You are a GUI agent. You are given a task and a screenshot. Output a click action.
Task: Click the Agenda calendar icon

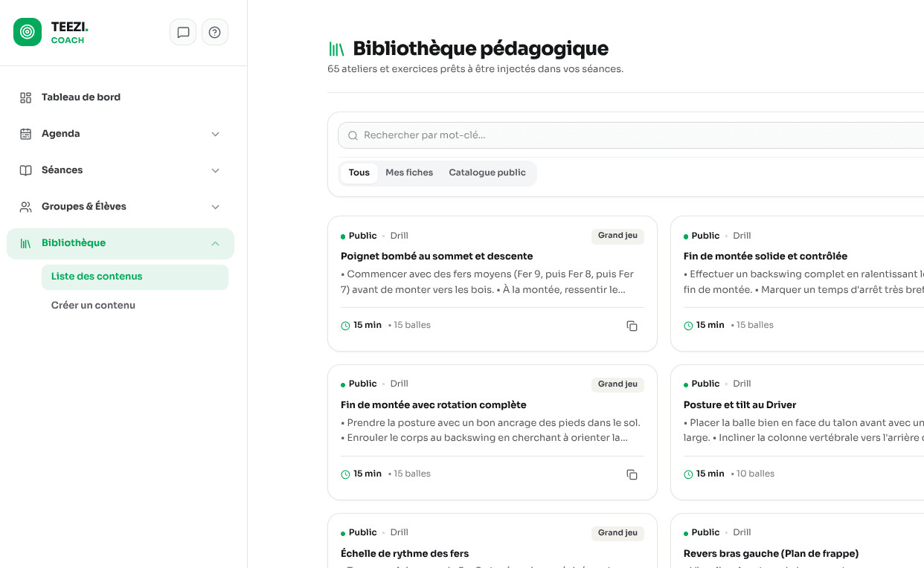click(26, 134)
